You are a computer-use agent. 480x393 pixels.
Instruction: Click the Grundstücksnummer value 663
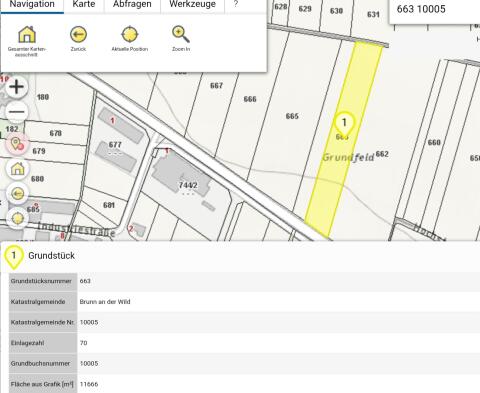85,281
